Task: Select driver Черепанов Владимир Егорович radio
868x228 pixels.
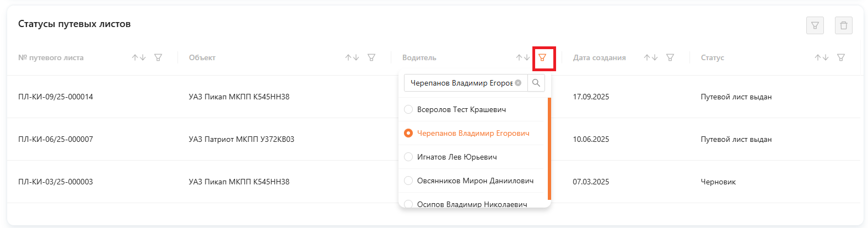Action: point(408,133)
